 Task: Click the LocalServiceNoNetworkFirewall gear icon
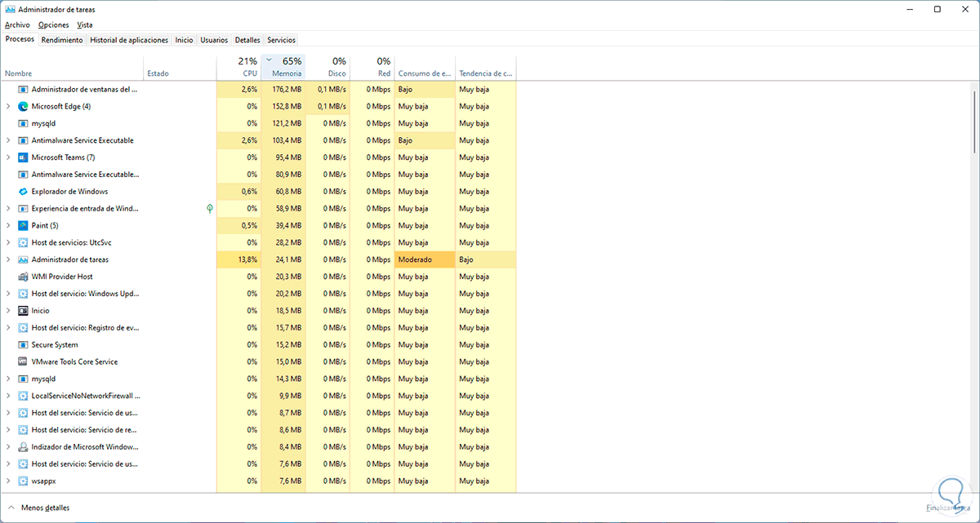pos(23,396)
